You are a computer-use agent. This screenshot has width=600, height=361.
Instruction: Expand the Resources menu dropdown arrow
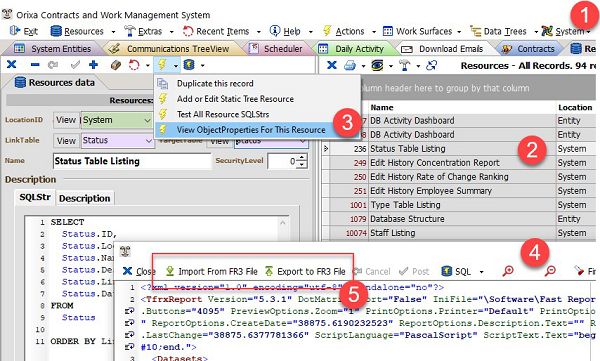tap(113, 32)
